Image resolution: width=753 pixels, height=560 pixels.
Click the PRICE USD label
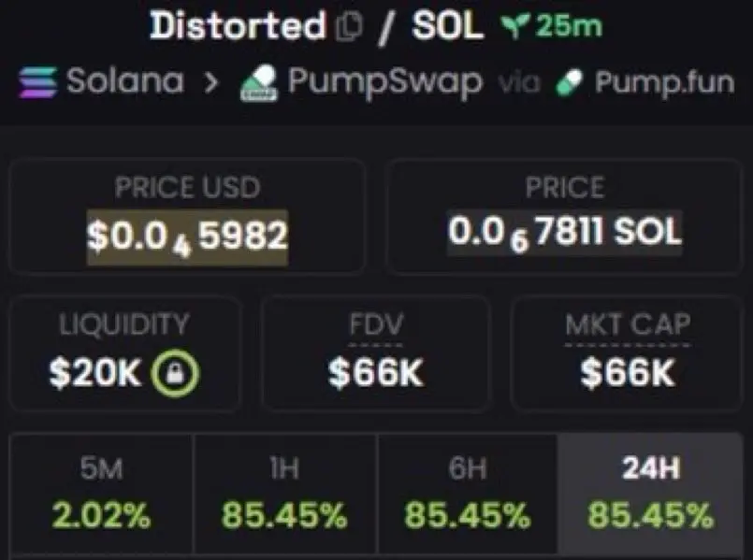pyautogui.click(x=187, y=188)
